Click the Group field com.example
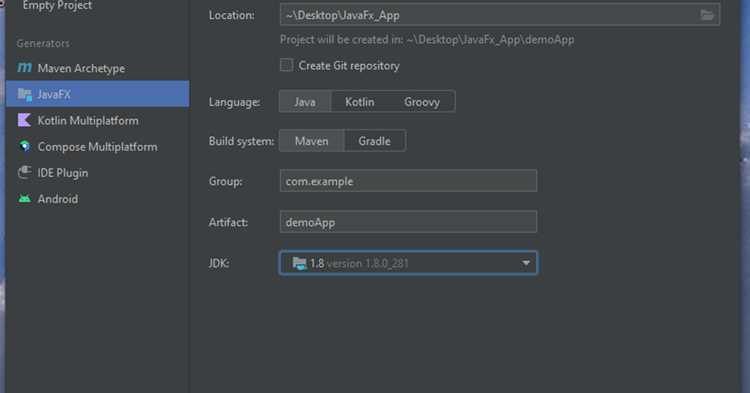Image resolution: width=750 pixels, height=393 pixels. (x=408, y=181)
